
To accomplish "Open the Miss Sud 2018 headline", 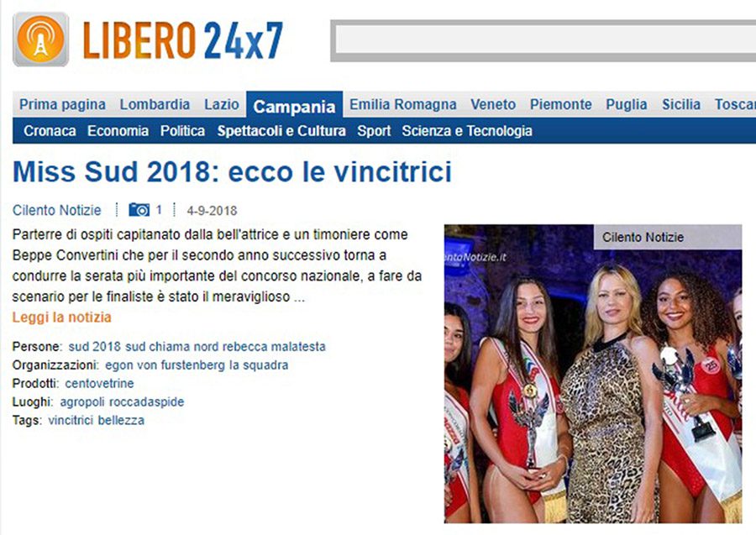I will click(x=232, y=171).
